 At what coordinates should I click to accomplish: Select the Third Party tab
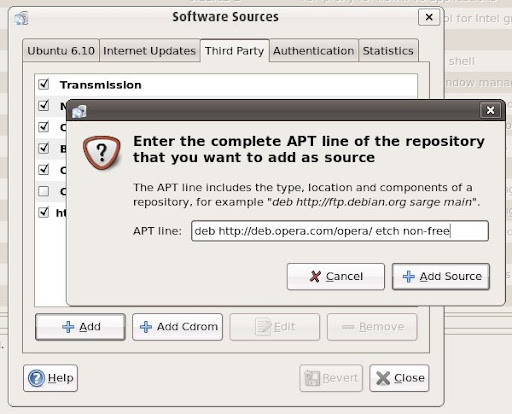point(234,51)
